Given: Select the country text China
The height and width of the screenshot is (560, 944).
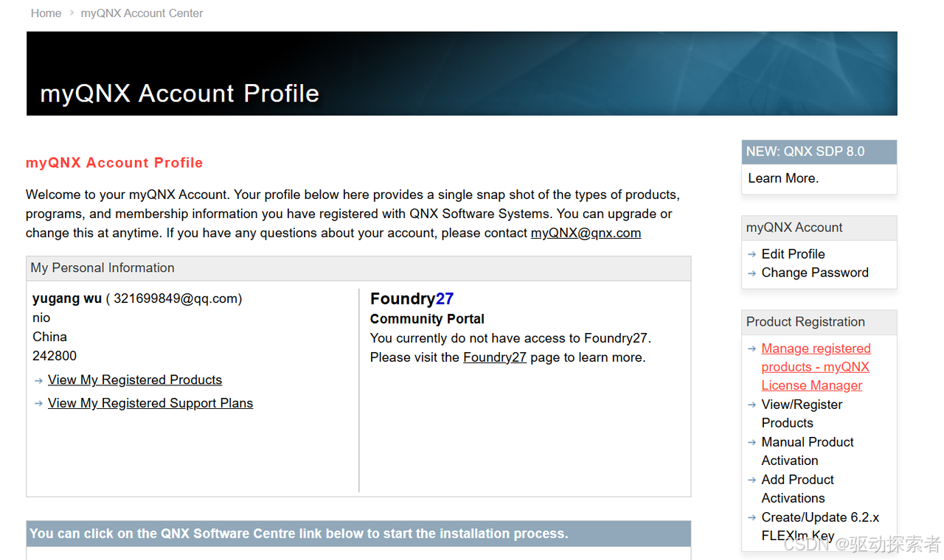Looking at the screenshot, I should pos(49,337).
